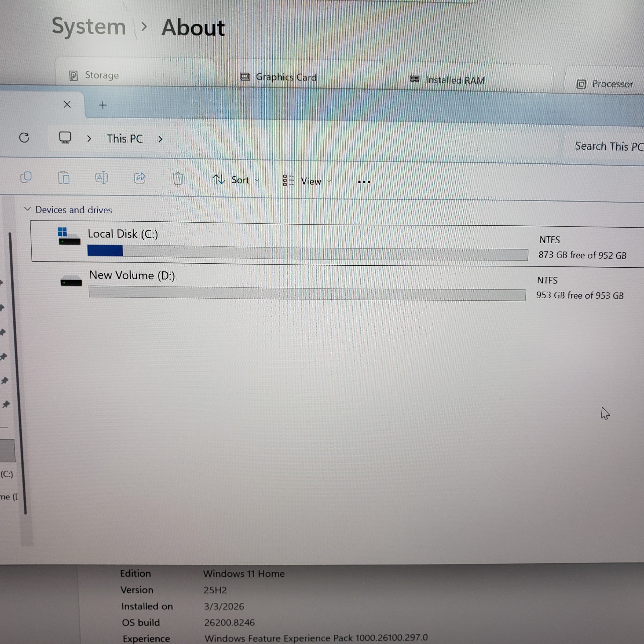The width and height of the screenshot is (644, 644).
Task: Click the 873 GB free of 952 GB text
Action: click(582, 255)
